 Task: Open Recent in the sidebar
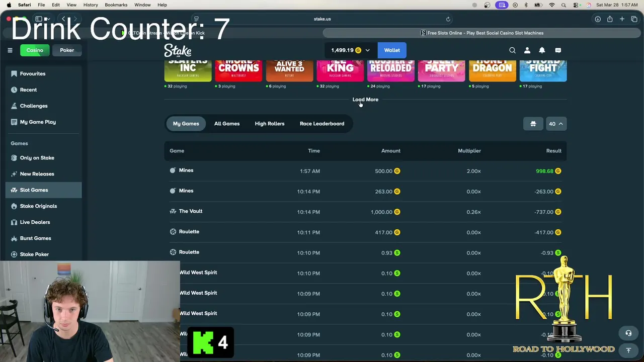pyautogui.click(x=44, y=89)
